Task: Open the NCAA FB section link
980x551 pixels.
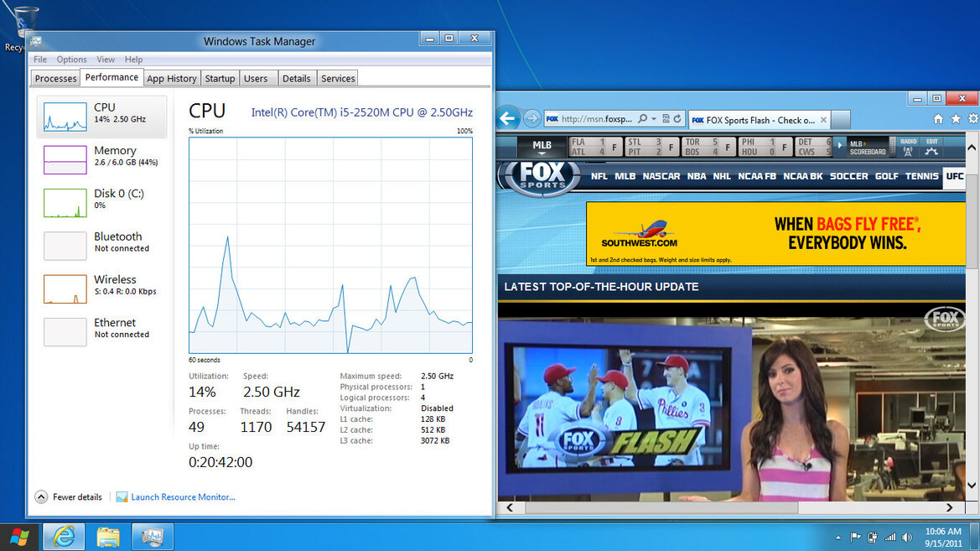Action: point(757,176)
